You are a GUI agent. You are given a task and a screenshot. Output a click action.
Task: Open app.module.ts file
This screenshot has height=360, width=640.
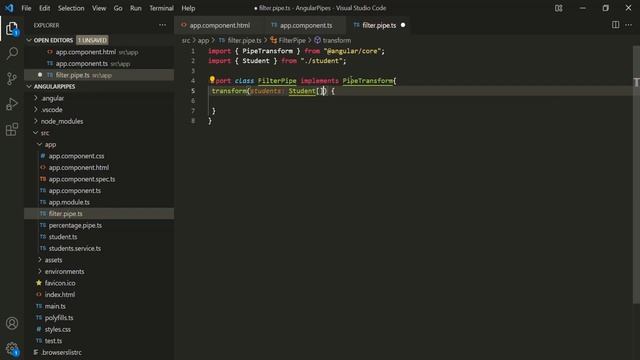(69, 202)
